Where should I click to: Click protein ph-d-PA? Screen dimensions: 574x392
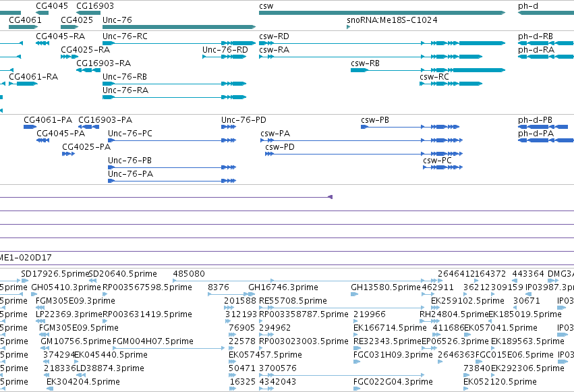click(x=546, y=140)
